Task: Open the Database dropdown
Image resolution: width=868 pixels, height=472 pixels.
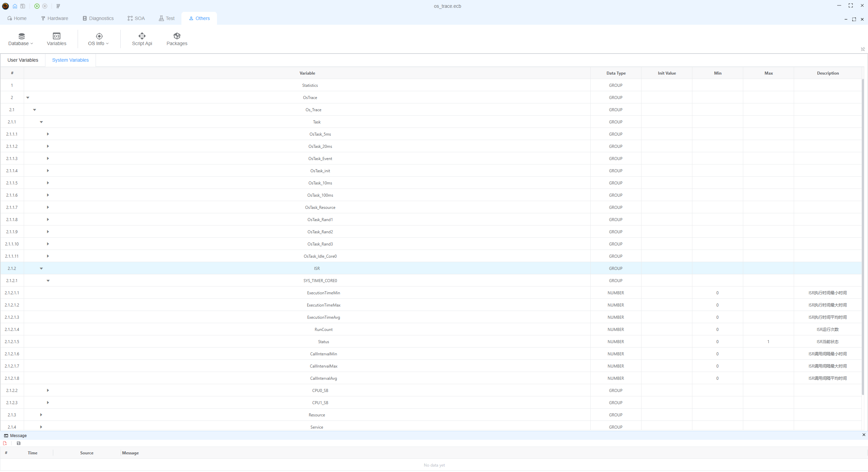Action: point(21,39)
